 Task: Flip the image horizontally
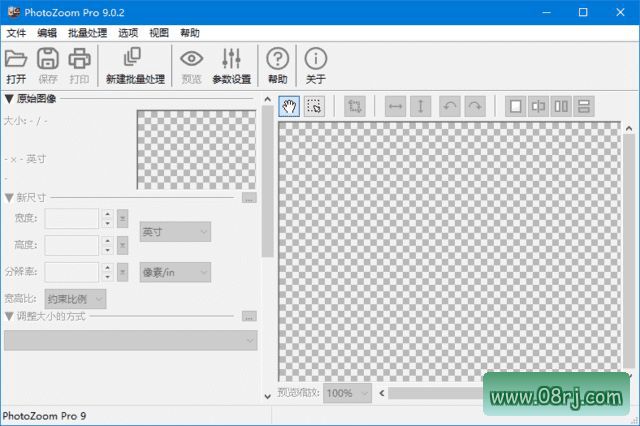tap(396, 106)
